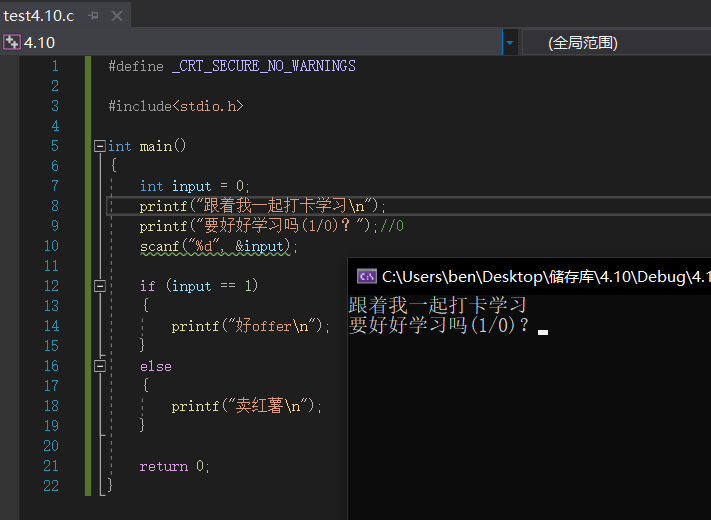This screenshot has width=711, height=520.
Task: Click console output 跟着我一起打卡学习
Action: pyautogui.click(x=438, y=305)
